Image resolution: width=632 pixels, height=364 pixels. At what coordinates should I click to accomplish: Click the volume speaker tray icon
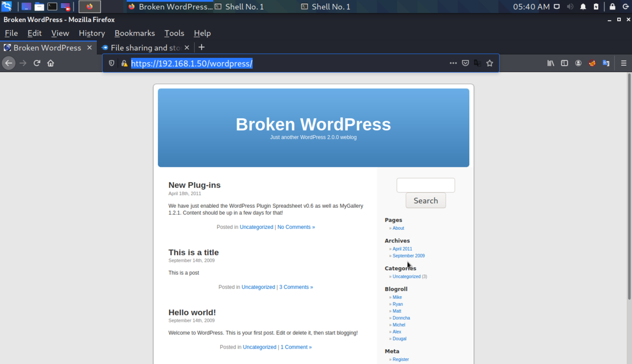point(570,7)
